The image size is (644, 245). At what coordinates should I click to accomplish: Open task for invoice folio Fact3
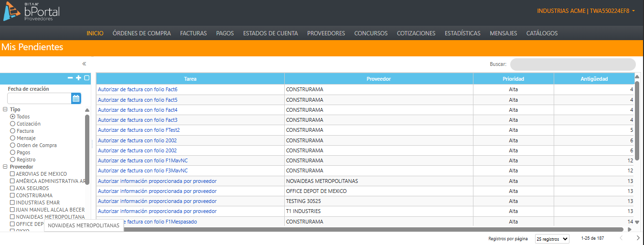[x=138, y=120]
